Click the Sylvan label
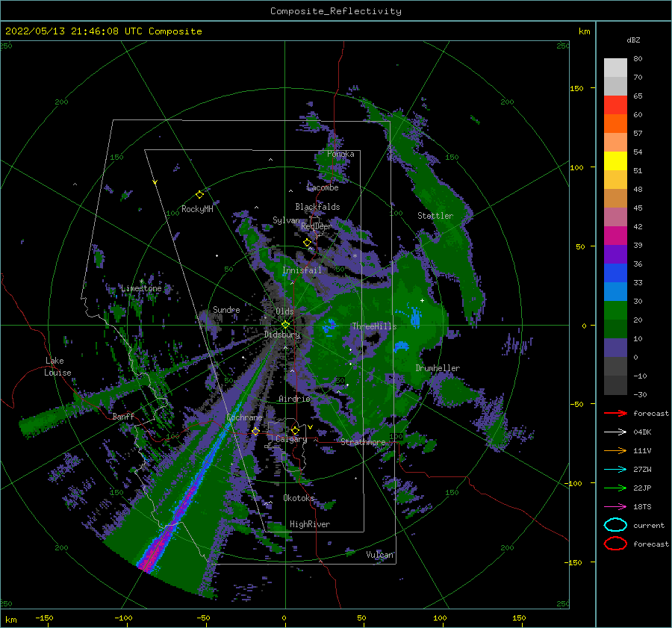 (286, 220)
